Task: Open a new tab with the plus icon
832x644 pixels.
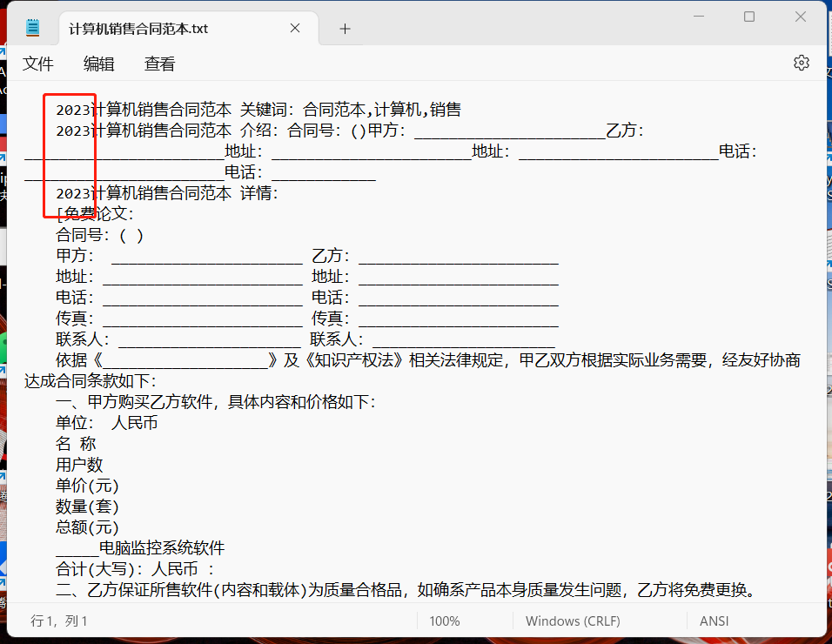Action: point(345,28)
